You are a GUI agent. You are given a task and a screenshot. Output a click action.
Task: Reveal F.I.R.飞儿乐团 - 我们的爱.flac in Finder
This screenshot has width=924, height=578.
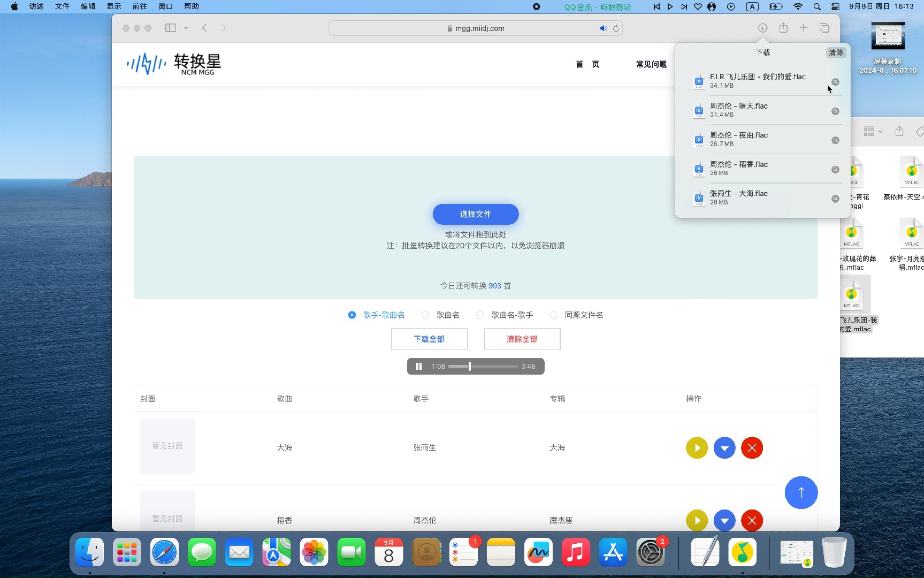pos(835,82)
